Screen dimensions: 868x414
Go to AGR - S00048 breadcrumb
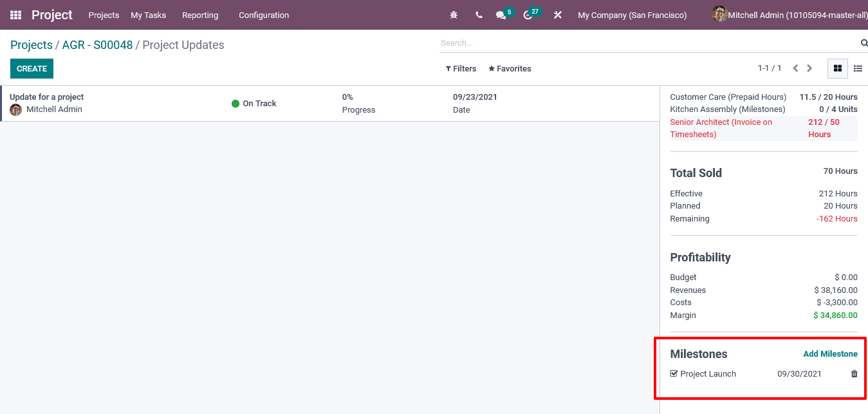tap(97, 45)
